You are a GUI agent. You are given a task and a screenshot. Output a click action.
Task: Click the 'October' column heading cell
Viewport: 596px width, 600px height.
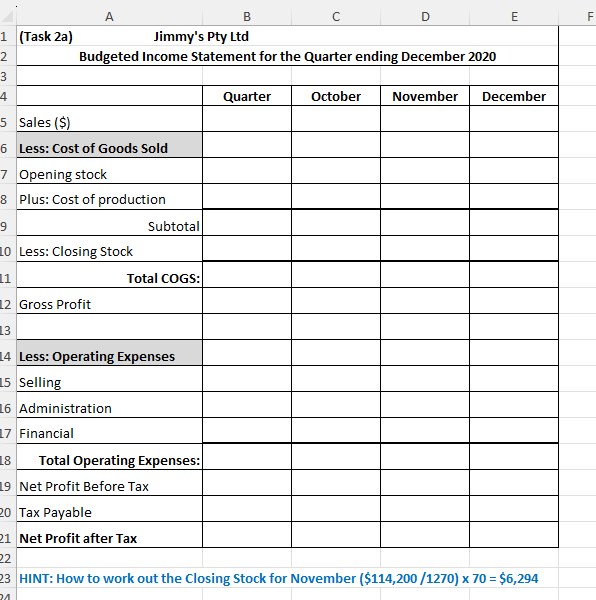coord(336,96)
